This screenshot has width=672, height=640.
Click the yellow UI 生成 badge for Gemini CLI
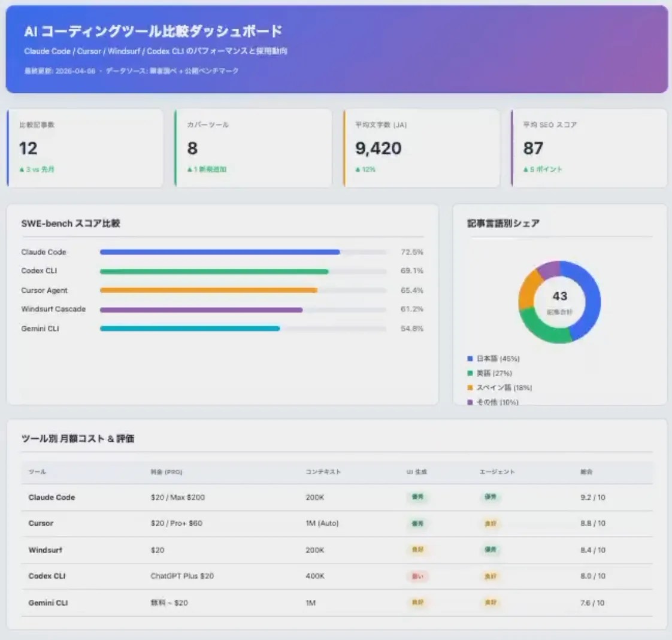[417, 602]
